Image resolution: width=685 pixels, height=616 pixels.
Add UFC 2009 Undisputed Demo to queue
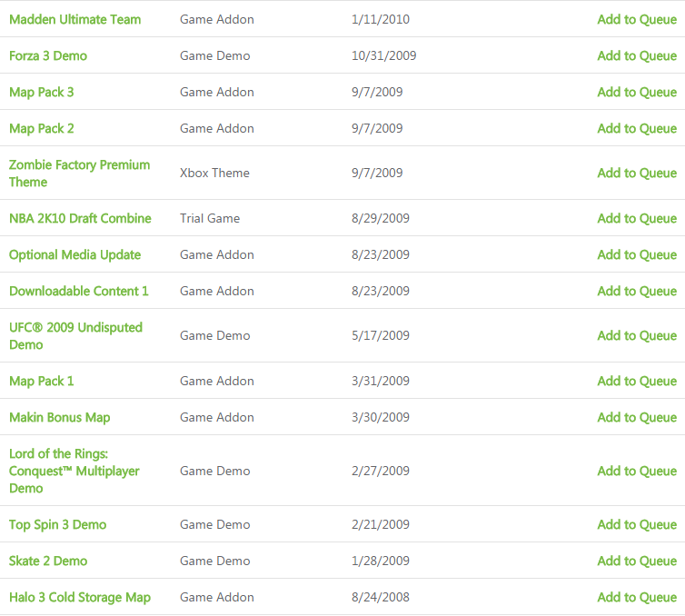[x=637, y=335]
